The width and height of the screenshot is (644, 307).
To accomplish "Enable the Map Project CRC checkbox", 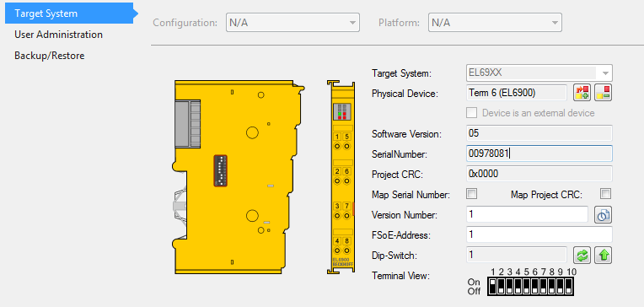I will pyautogui.click(x=605, y=194).
